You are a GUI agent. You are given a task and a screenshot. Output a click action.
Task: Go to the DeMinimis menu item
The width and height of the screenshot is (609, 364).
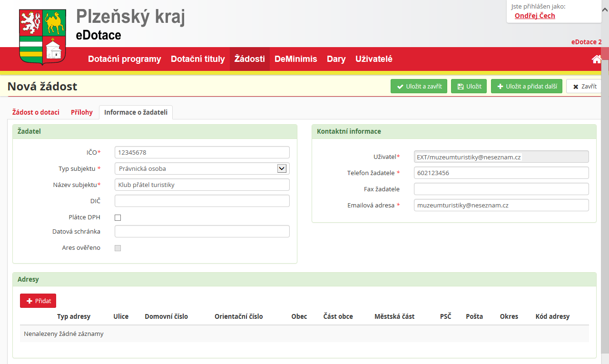point(295,59)
